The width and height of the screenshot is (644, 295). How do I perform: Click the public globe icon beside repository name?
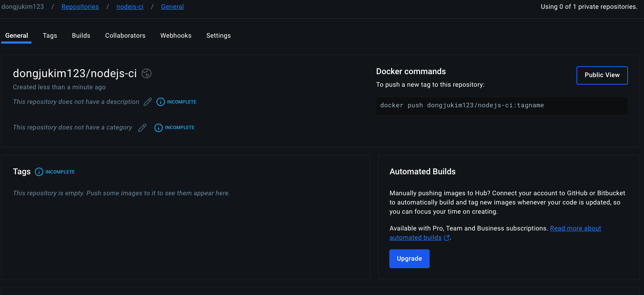pos(146,73)
